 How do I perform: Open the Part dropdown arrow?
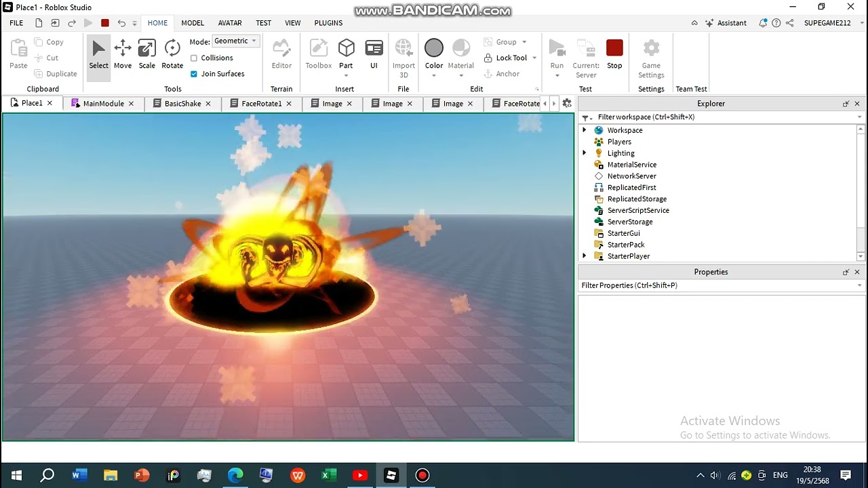[x=346, y=75]
